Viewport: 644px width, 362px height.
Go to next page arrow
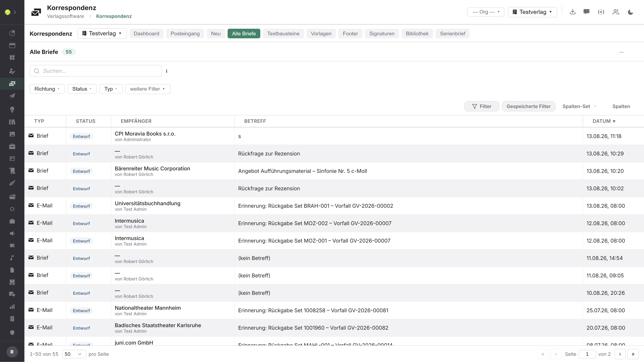[620, 354]
